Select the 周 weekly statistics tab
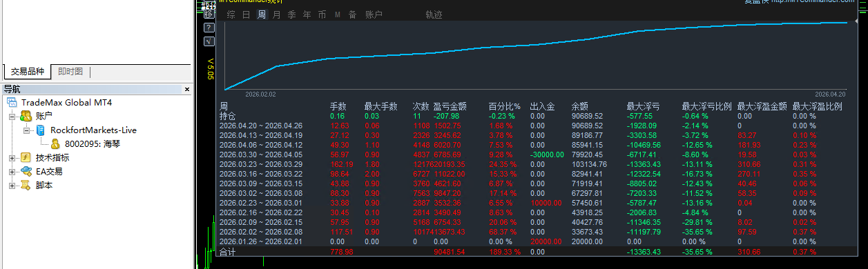This screenshot has width=868, height=269. 262,14
